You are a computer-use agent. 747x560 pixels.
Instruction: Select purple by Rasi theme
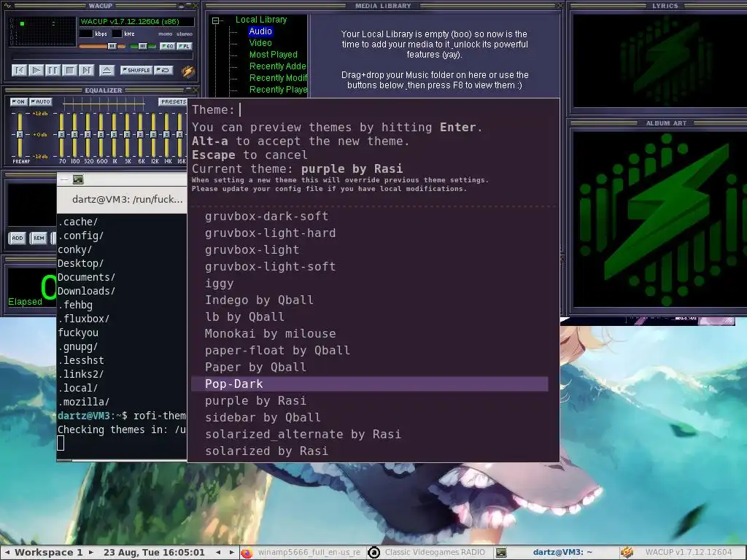point(370,400)
